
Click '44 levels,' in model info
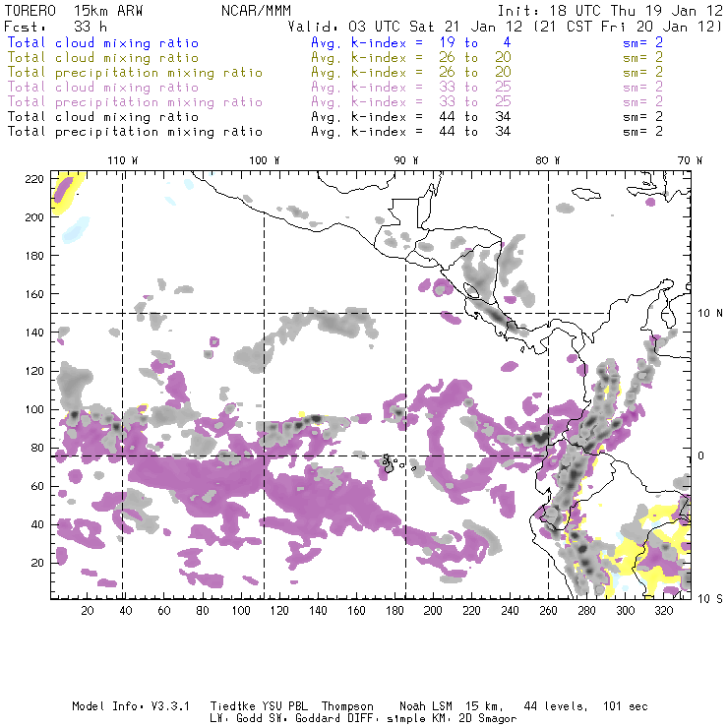[556, 706]
